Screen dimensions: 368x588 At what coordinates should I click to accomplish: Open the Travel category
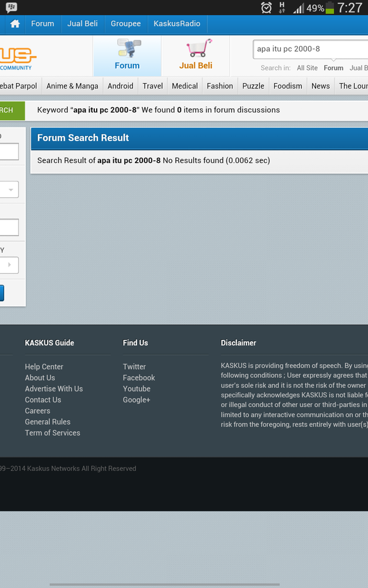click(x=153, y=86)
